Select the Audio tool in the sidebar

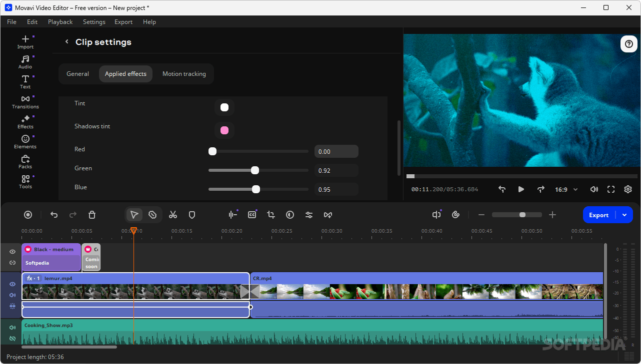point(25,61)
